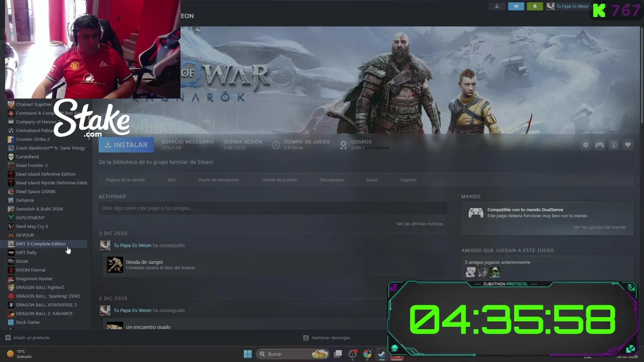This screenshot has width=644, height=362.
Task: Click the blue Instalar button
Action: click(126, 145)
